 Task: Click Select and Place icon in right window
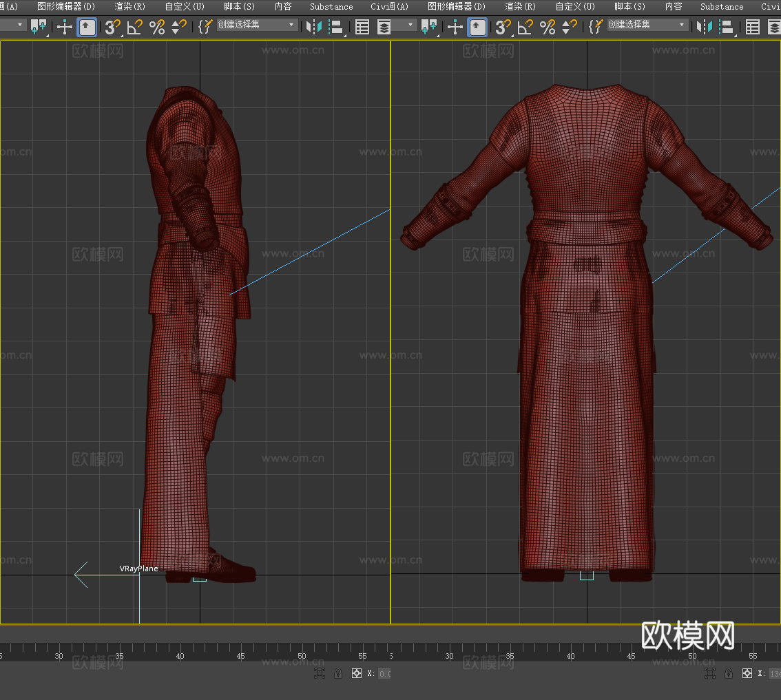(429, 27)
